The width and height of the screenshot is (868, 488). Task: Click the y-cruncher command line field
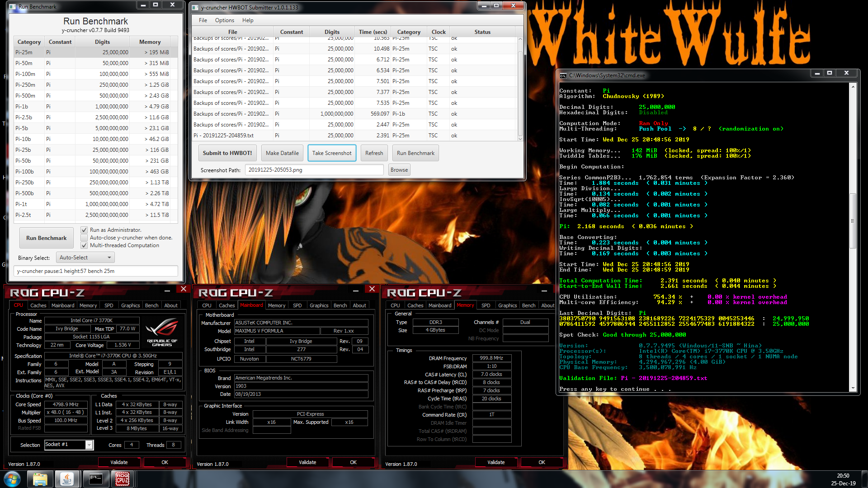96,271
